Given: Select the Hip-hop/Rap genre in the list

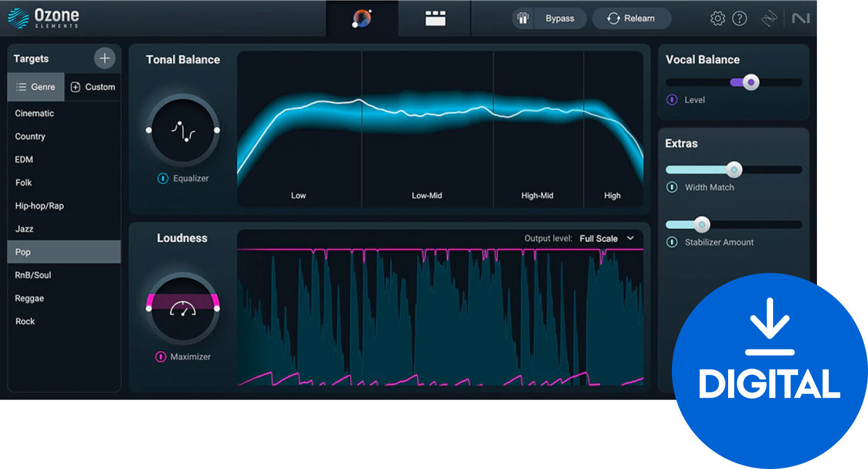Looking at the screenshot, I should [x=39, y=206].
